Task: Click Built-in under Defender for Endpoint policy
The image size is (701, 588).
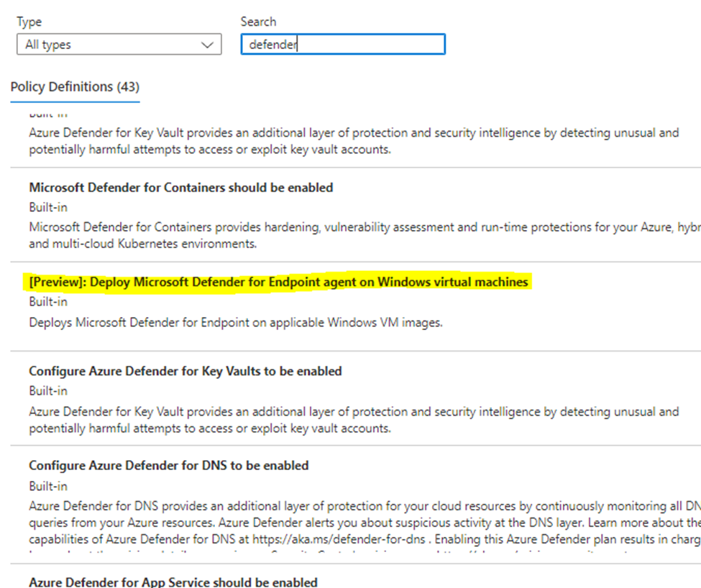Action: tap(48, 302)
